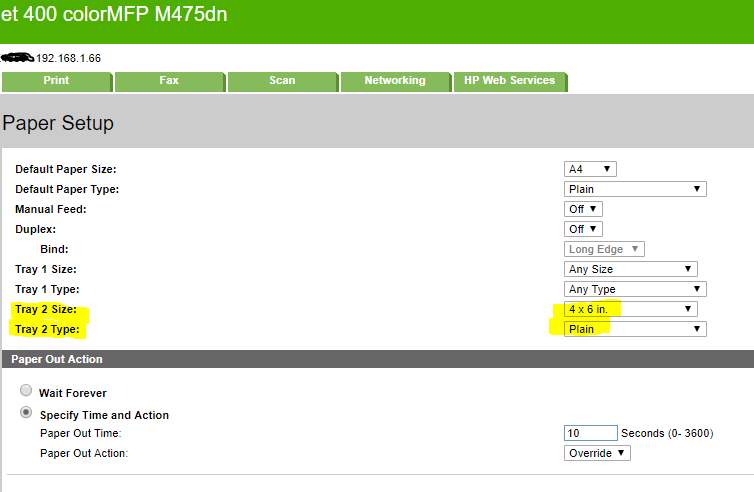Click the Paper Setup page heading
The width and height of the screenshot is (754, 492).
[x=58, y=123]
